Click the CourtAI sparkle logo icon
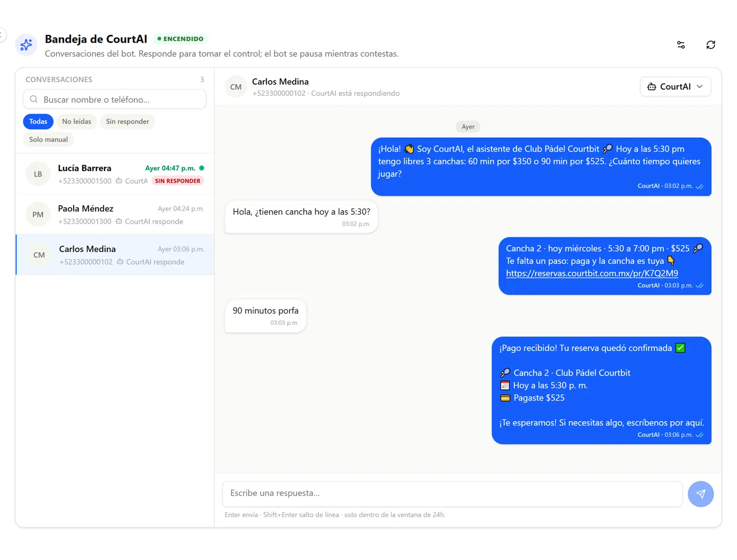The width and height of the screenshot is (737, 560). (26, 45)
